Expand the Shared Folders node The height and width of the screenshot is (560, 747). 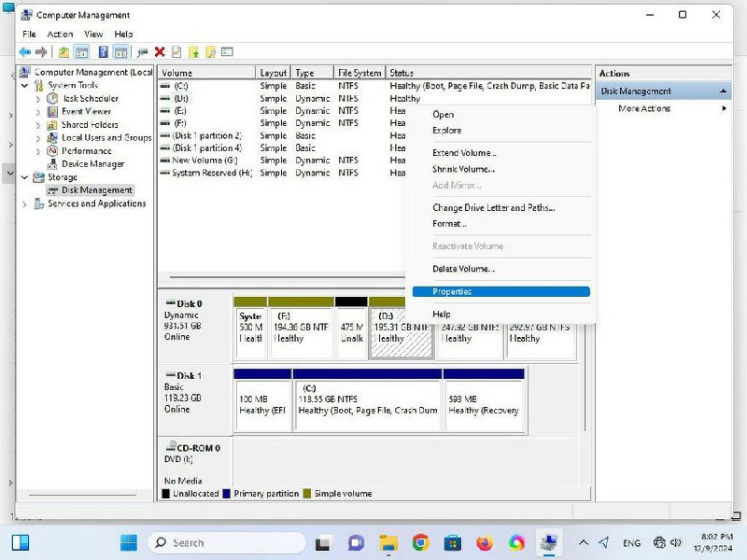coord(38,125)
